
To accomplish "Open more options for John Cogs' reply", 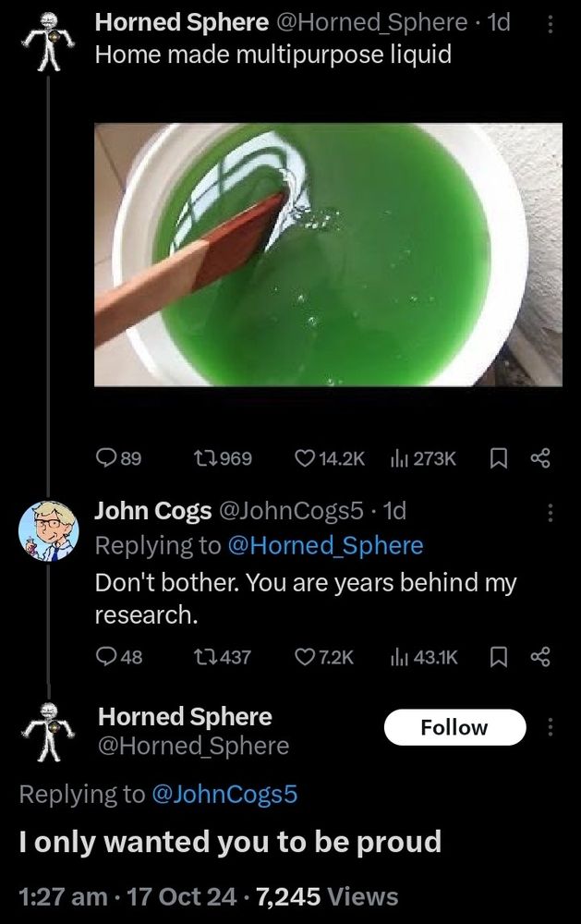I will (x=551, y=511).
